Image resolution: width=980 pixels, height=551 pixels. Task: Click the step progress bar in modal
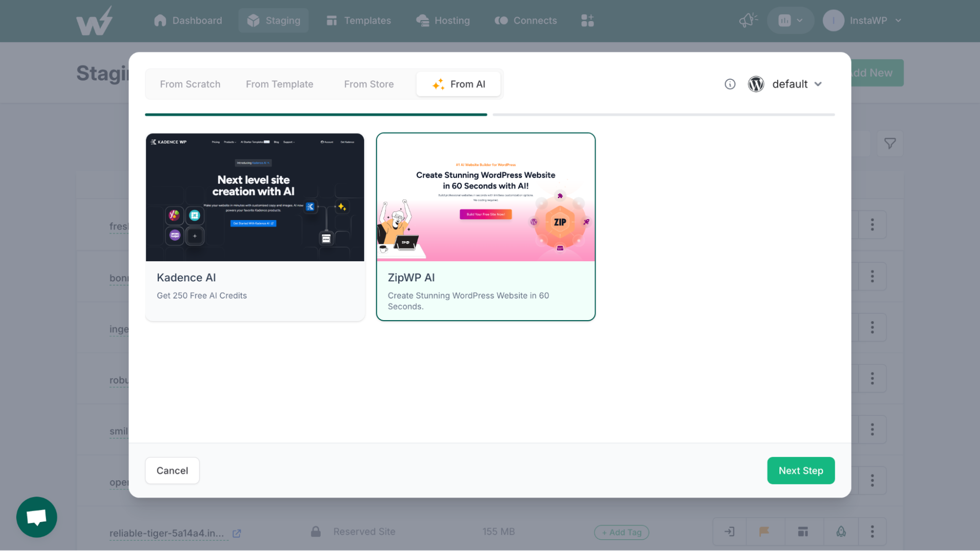(490, 115)
